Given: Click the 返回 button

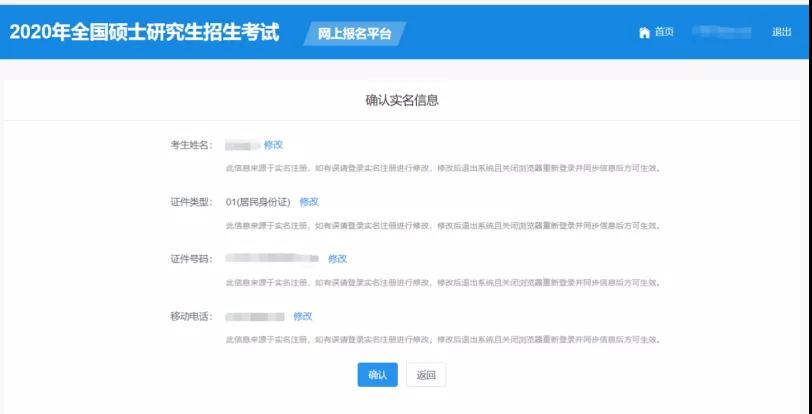Looking at the screenshot, I should (x=426, y=375).
